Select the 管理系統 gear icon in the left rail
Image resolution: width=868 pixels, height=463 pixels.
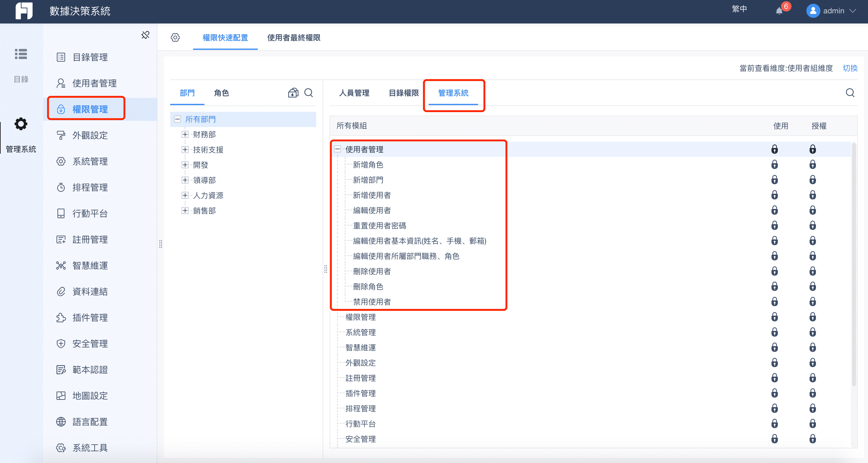(21, 124)
